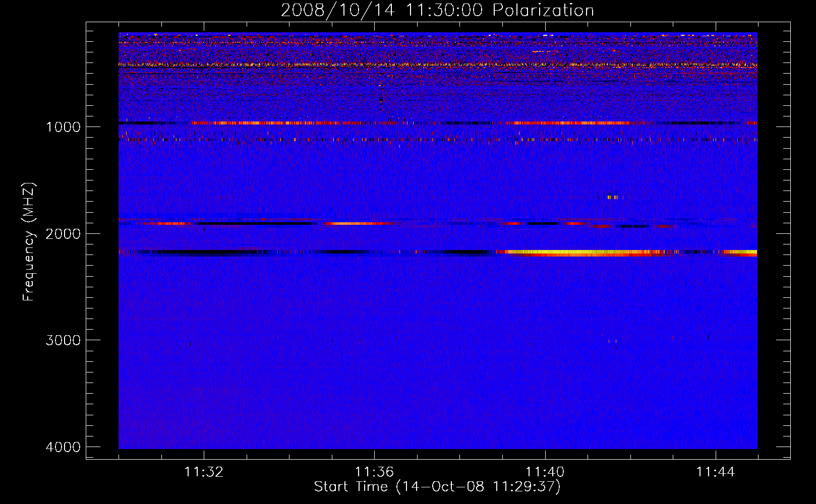Screen dimensions: 816x504
Task: Click the '11:36' time tick label
Action: point(374,472)
